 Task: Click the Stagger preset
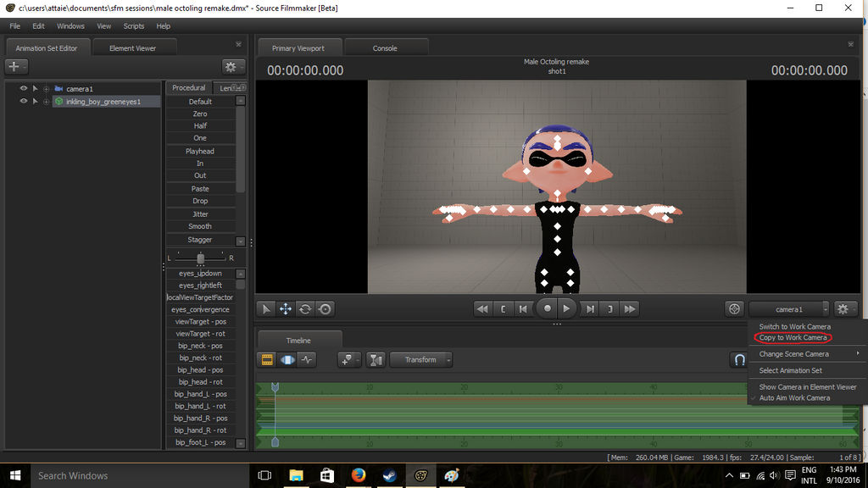200,240
